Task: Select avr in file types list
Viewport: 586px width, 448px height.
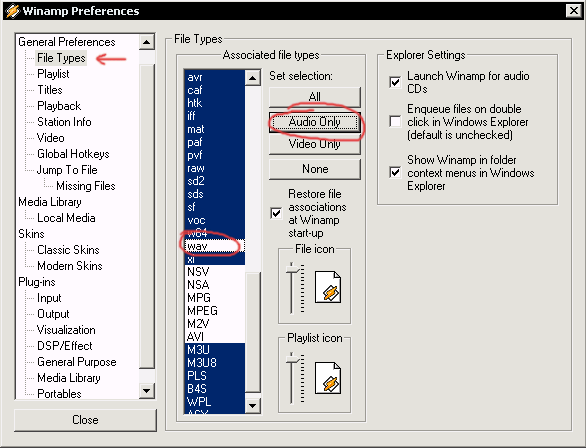Action: [215, 77]
